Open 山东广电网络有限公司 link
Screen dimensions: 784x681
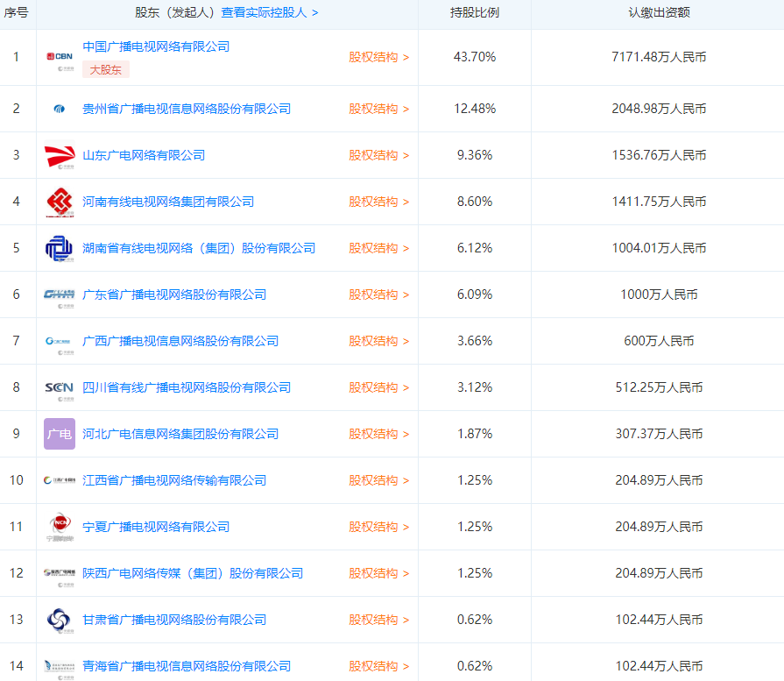(x=144, y=155)
